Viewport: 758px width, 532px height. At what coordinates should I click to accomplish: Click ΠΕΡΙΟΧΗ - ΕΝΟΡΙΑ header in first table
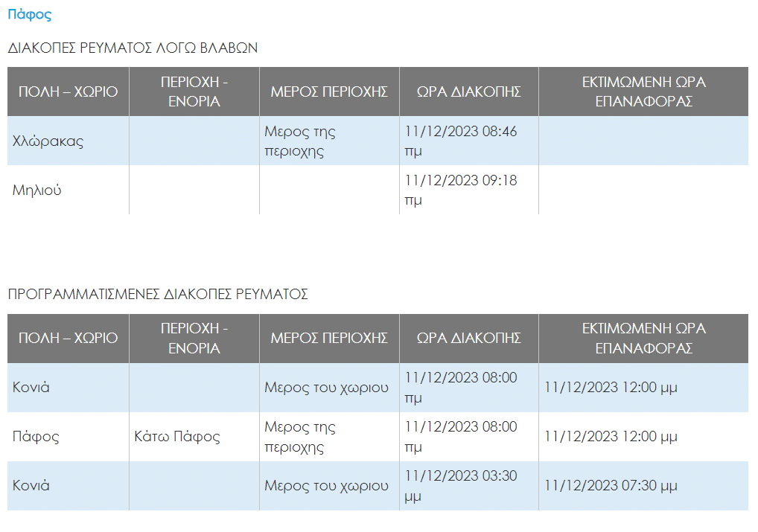point(194,92)
